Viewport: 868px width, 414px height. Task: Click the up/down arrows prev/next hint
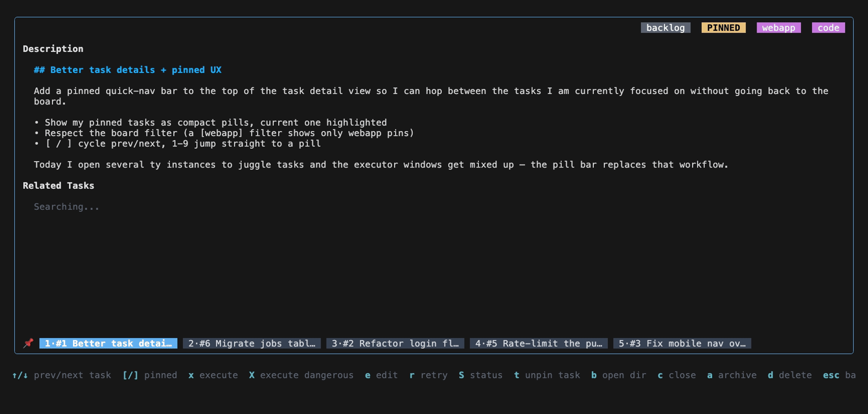click(62, 375)
